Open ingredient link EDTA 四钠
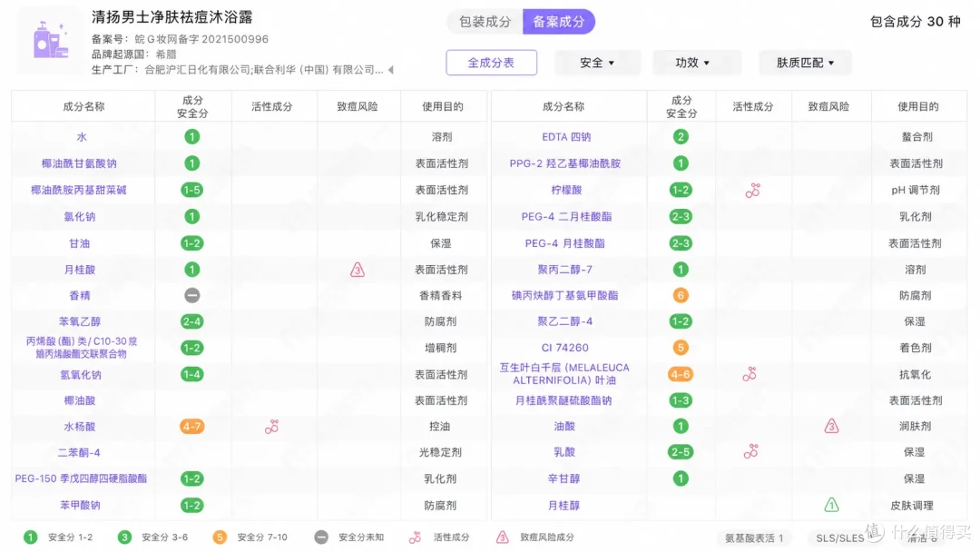This screenshot has width=980, height=552. pyautogui.click(x=566, y=137)
